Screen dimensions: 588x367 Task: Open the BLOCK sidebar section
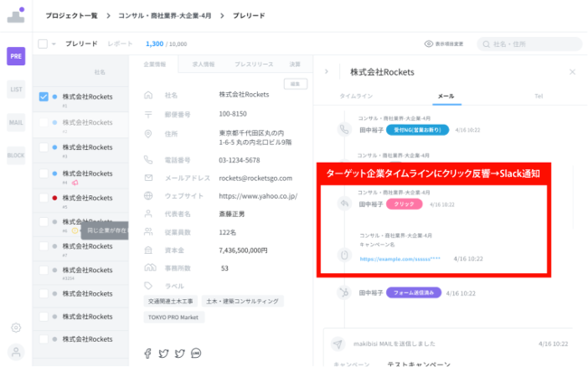[x=15, y=155]
